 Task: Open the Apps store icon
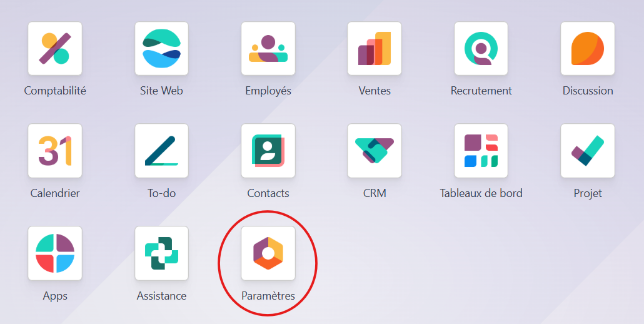(x=55, y=253)
